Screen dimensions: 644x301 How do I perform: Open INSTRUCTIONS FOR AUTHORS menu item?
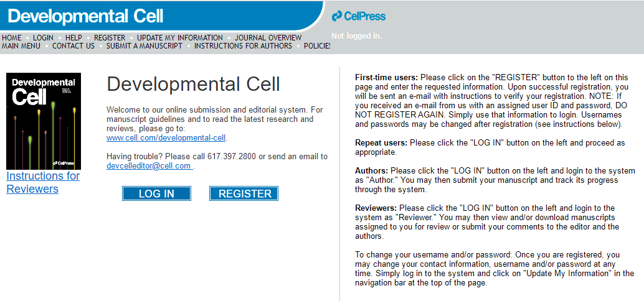[x=243, y=45]
